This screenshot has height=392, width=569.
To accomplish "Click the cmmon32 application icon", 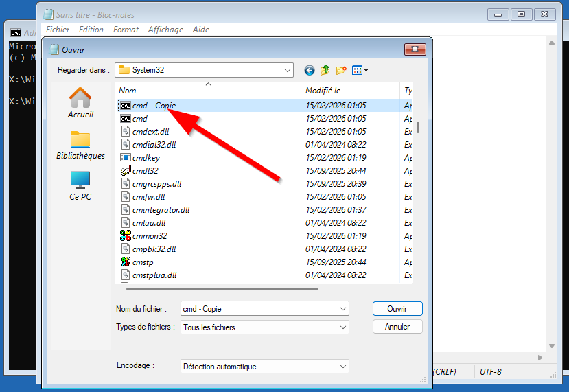I will [x=125, y=235].
